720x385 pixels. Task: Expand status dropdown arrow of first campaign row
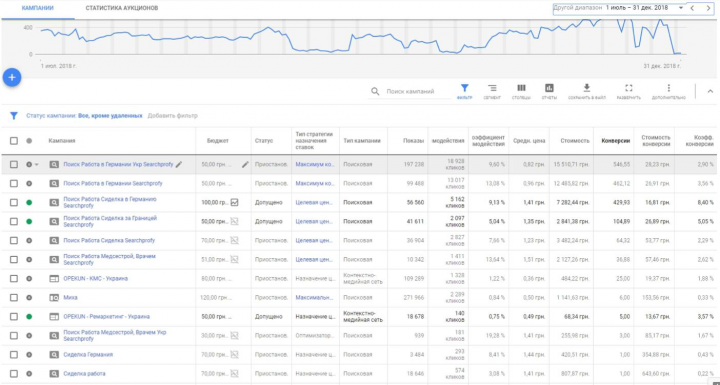coord(36,164)
